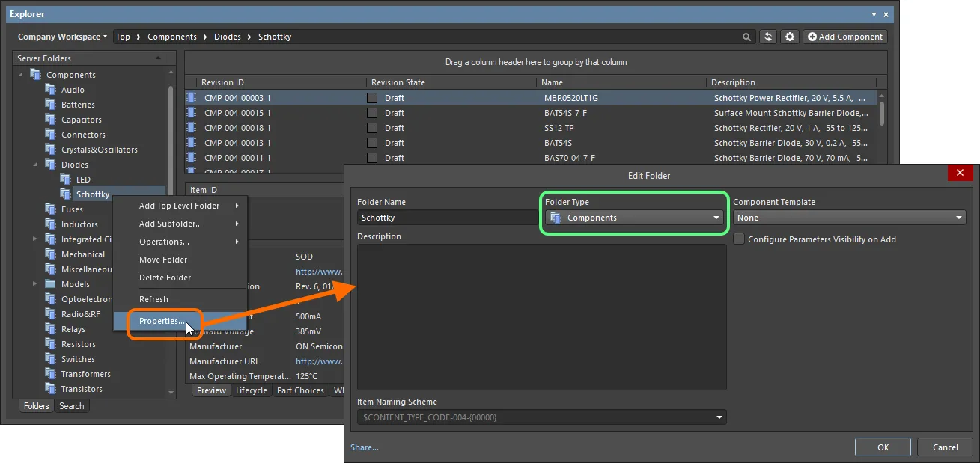The width and height of the screenshot is (980, 463).
Task: Click the Name column header
Action: [x=621, y=82]
